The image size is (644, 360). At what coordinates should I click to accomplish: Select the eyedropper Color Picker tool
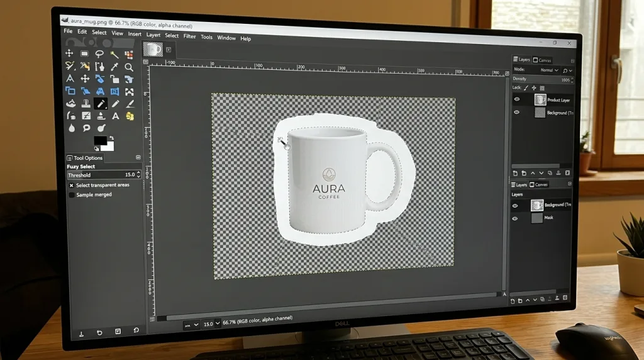[114, 67]
